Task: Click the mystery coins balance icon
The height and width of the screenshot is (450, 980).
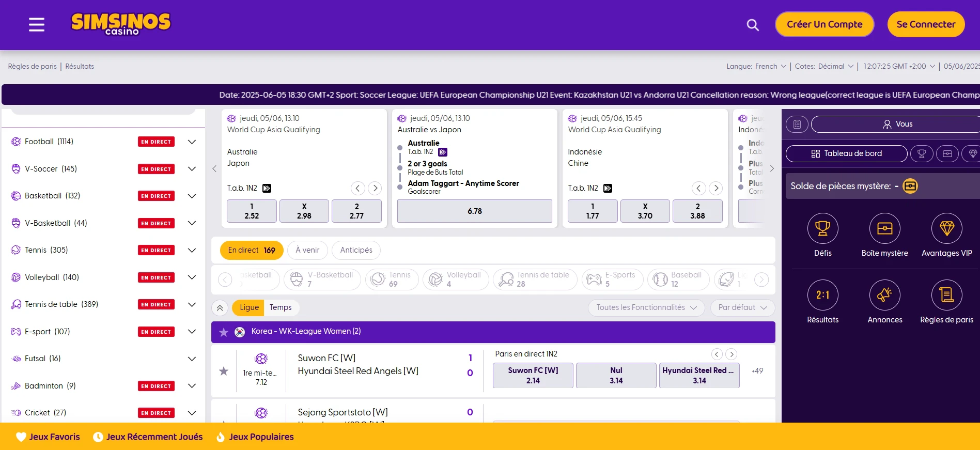Action: click(x=910, y=186)
